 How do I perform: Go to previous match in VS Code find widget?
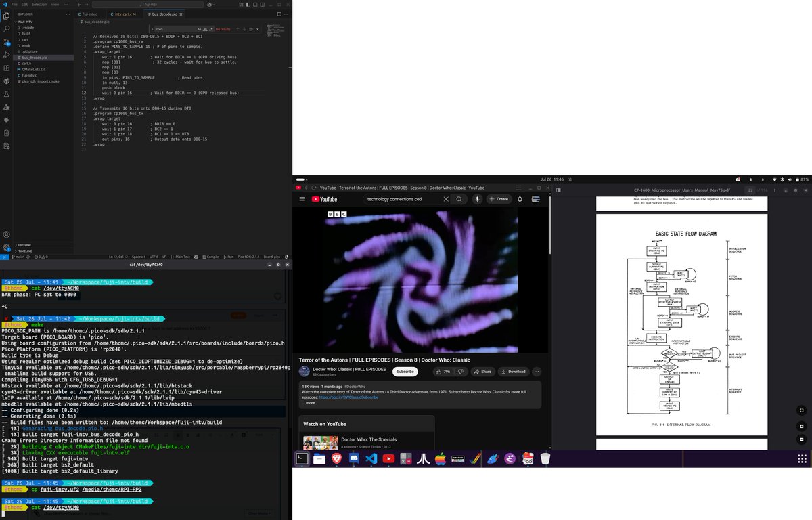click(x=238, y=29)
